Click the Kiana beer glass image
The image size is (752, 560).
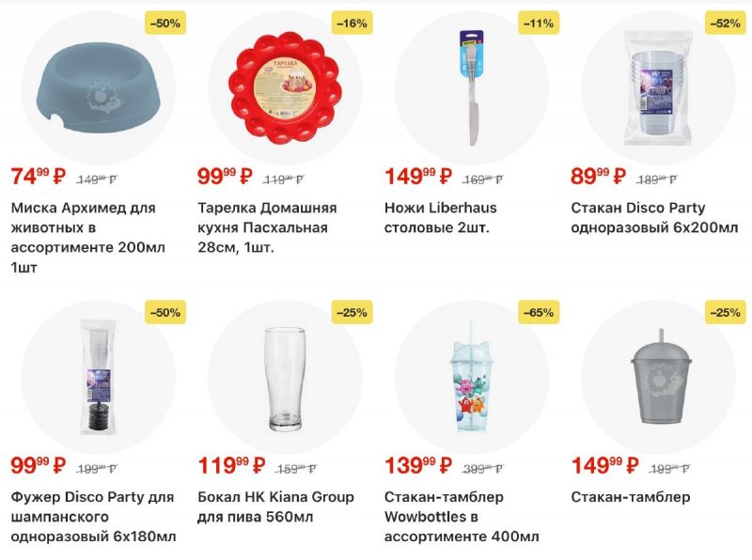(x=284, y=378)
